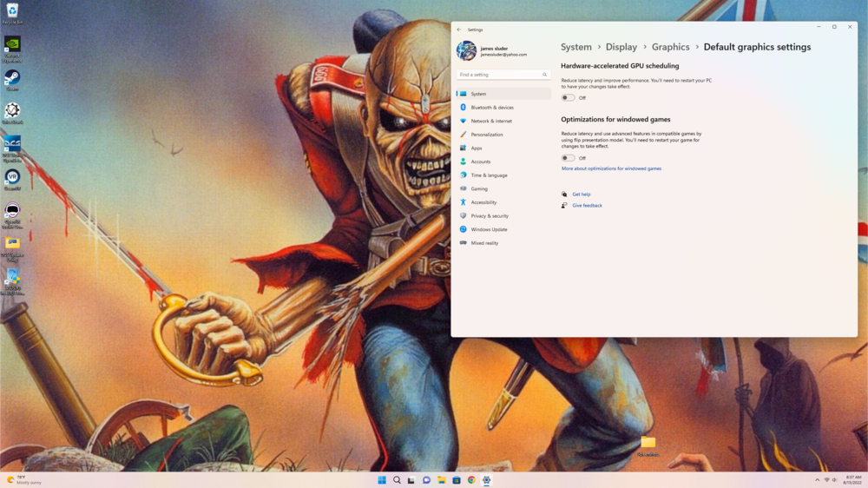This screenshot has width=868, height=488.
Task: Maximize the Settings window
Action: point(834,27)
